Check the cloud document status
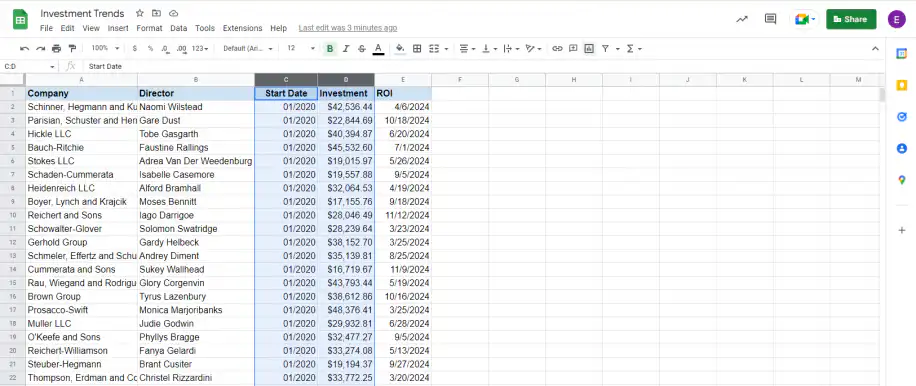 pyautogui.click(x=173, y=13)
